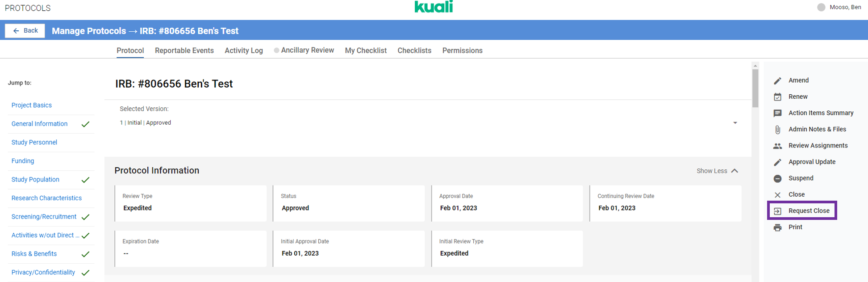868x282 pixels.
Task: Jump to the Funding section
Action: coord(23,161)
